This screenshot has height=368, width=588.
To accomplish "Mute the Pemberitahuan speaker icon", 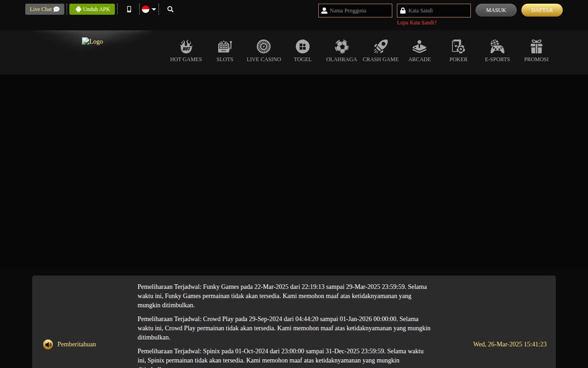I will [48, 344].
